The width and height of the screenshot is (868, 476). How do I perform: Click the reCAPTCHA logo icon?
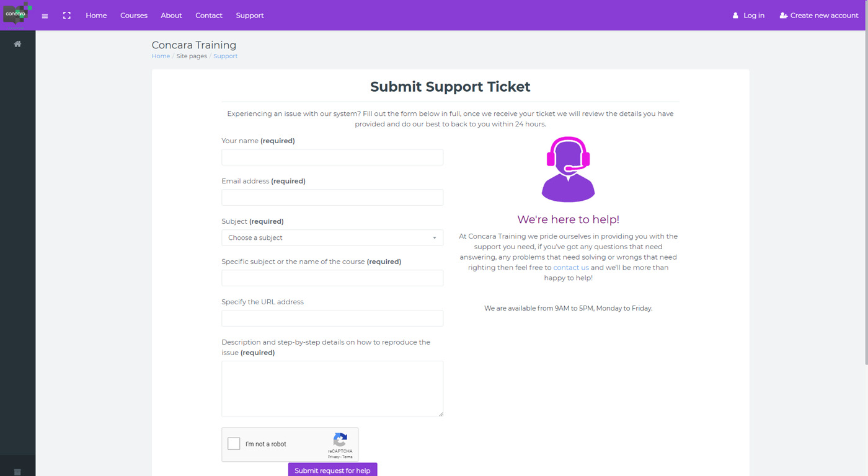(340, 440)
